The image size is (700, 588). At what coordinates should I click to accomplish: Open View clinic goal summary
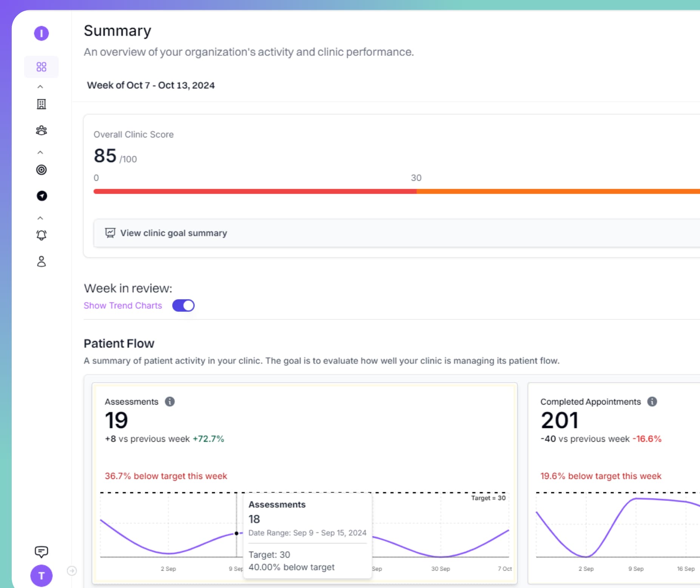click(x=174, y=233)
